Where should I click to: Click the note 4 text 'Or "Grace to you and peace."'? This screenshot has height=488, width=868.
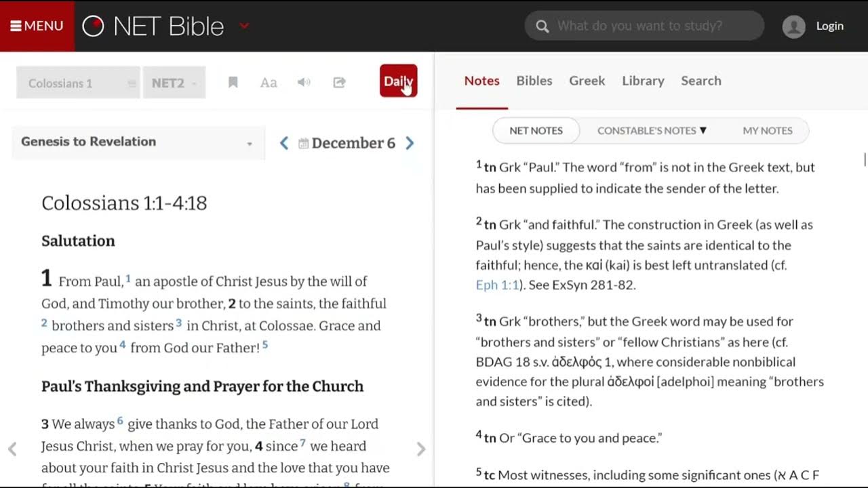pos(580,438)
